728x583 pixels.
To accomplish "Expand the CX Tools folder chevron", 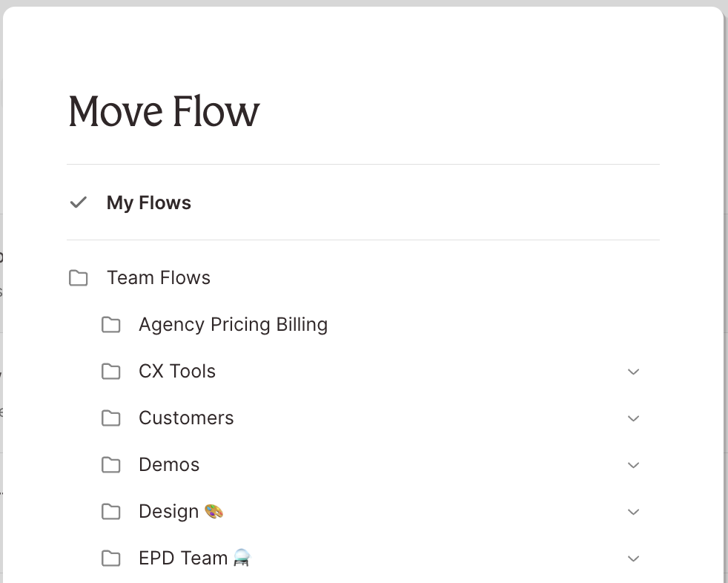I will click(633, 372).
